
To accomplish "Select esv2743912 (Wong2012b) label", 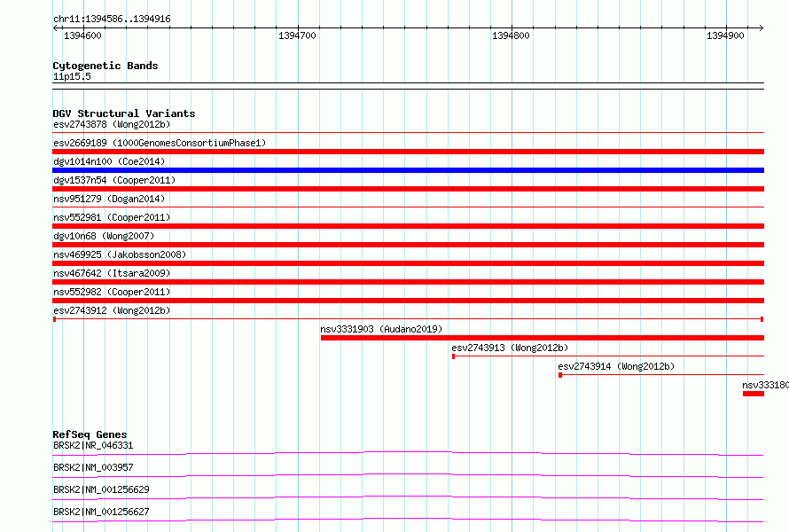I will (x=112, y=310).
